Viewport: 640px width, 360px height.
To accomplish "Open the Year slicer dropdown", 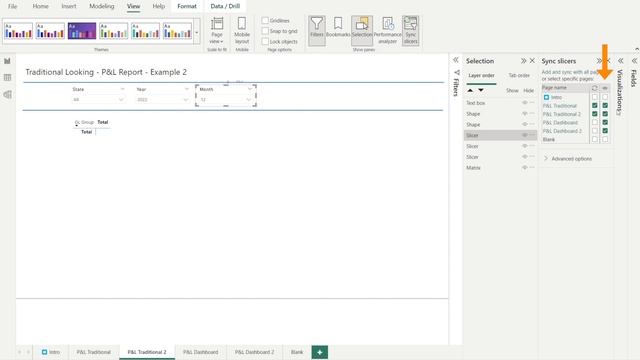I will coord(185,100).
